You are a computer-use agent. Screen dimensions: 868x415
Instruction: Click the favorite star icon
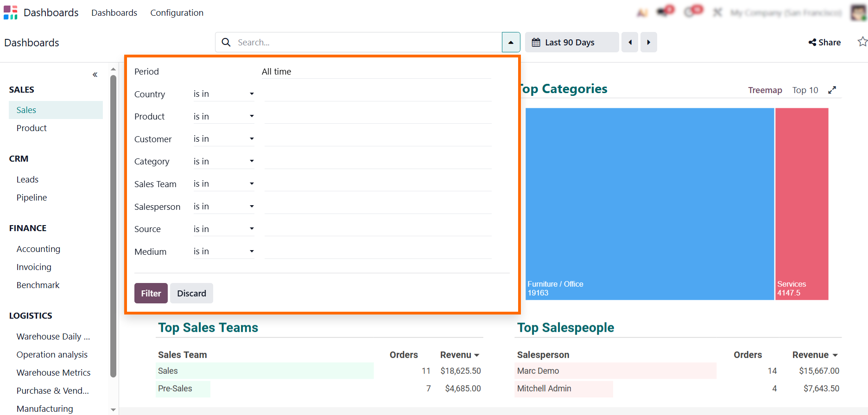pyautogui.click(x=862, y=42)
